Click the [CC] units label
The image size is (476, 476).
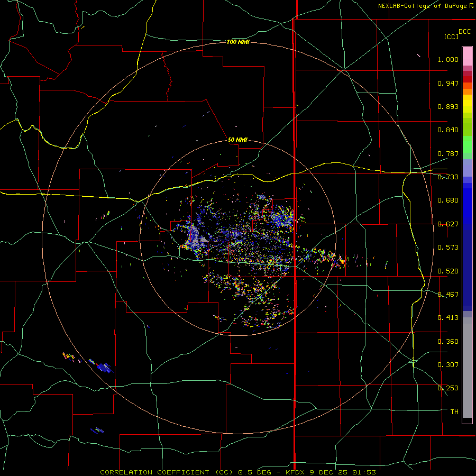pos(451,36)
